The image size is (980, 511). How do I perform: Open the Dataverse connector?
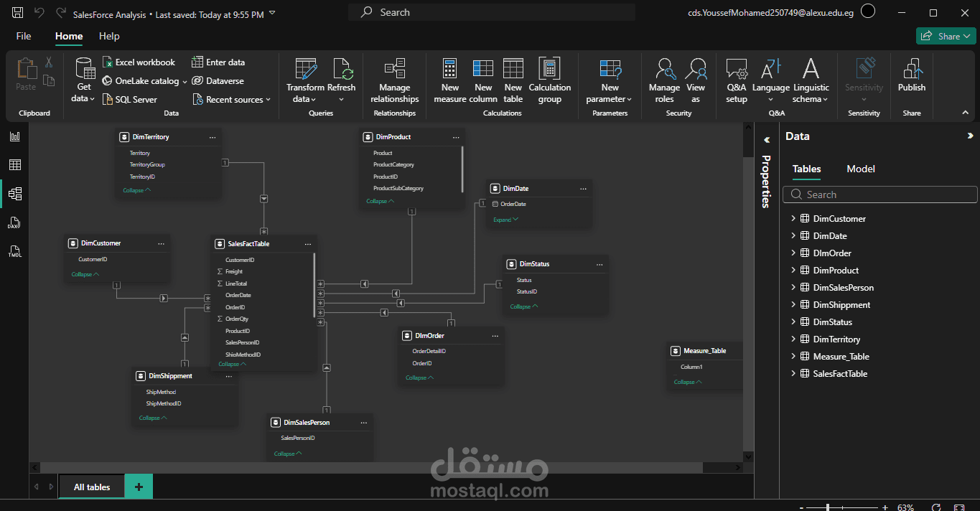[x=218, y=81]
